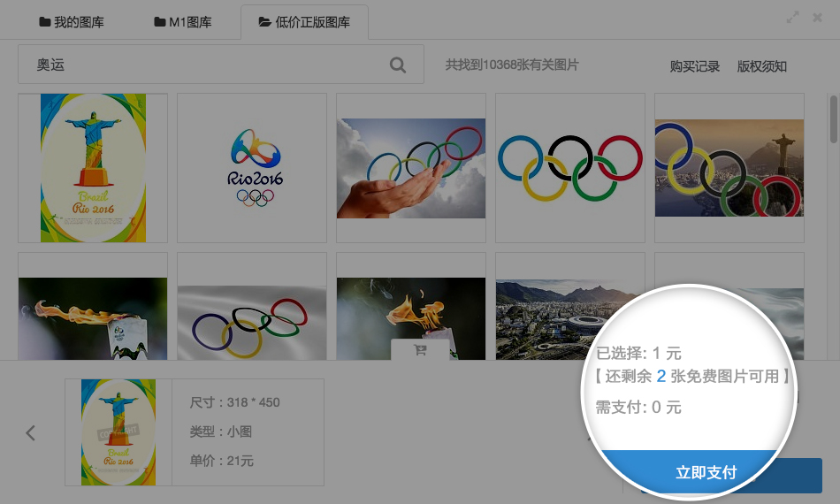The width and height of the screenshot is (840, 504).
Task: Click the expand dialog arrows icon
Action: coord(792,17)
